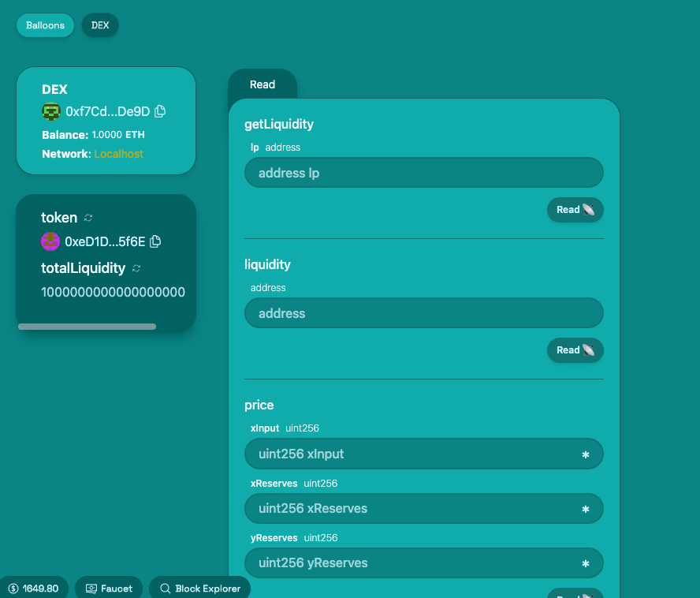The image size is (700, 598).
Task: Click the liquidity function heading
Action: [267, 264]
